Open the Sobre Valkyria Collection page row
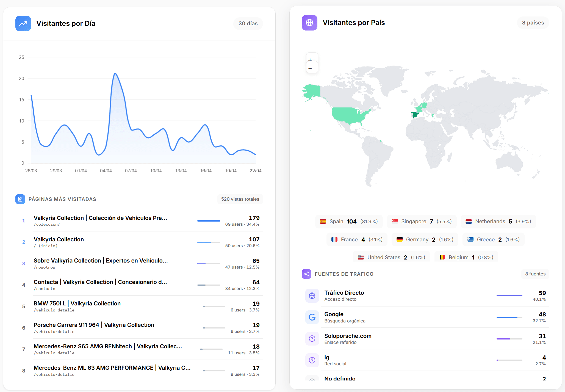 click(139, 264)
